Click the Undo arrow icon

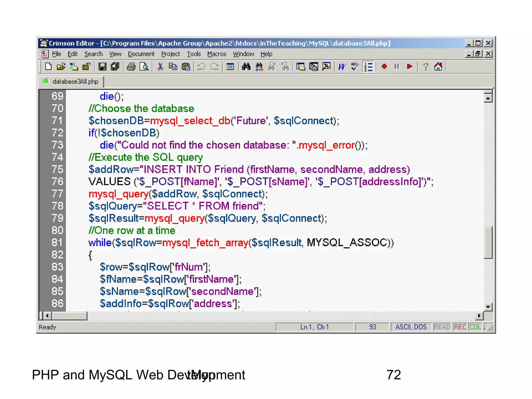202,67
